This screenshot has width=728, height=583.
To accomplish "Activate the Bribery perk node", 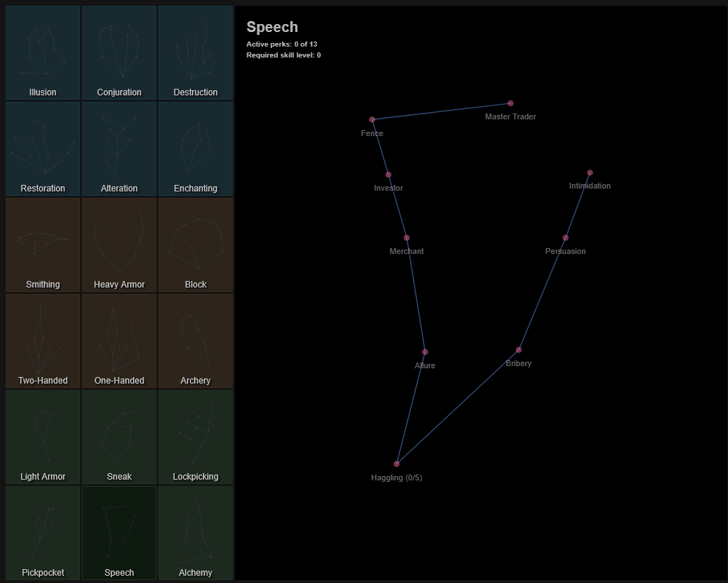I will pos(519,350).
